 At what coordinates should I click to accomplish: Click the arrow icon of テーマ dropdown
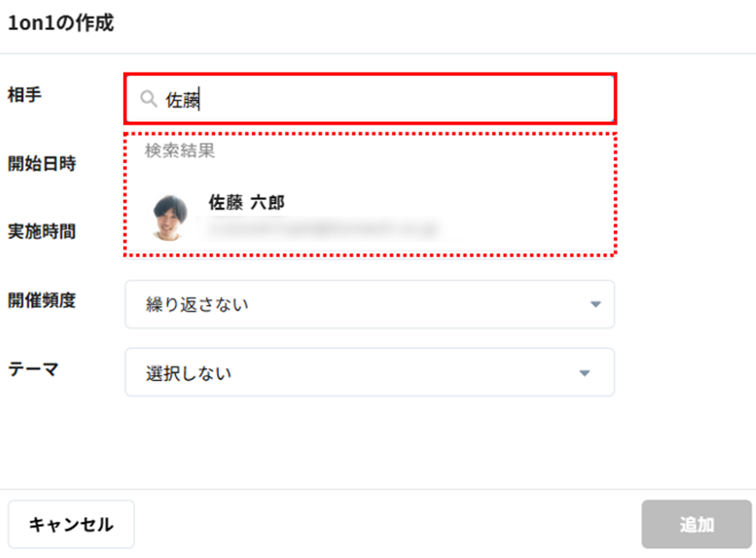click(584, 373)
